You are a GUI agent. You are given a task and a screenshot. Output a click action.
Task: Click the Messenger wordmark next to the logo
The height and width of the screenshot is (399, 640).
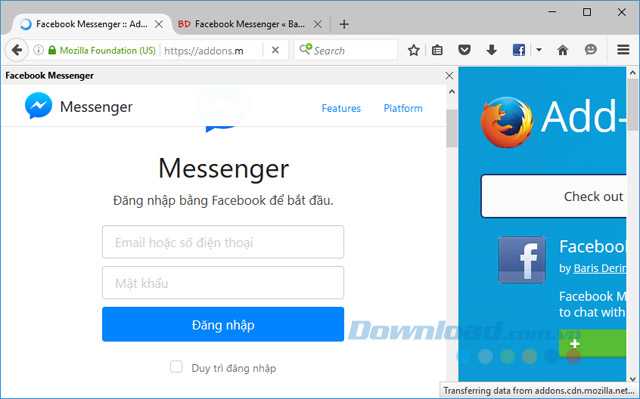[x=96, y=107]
